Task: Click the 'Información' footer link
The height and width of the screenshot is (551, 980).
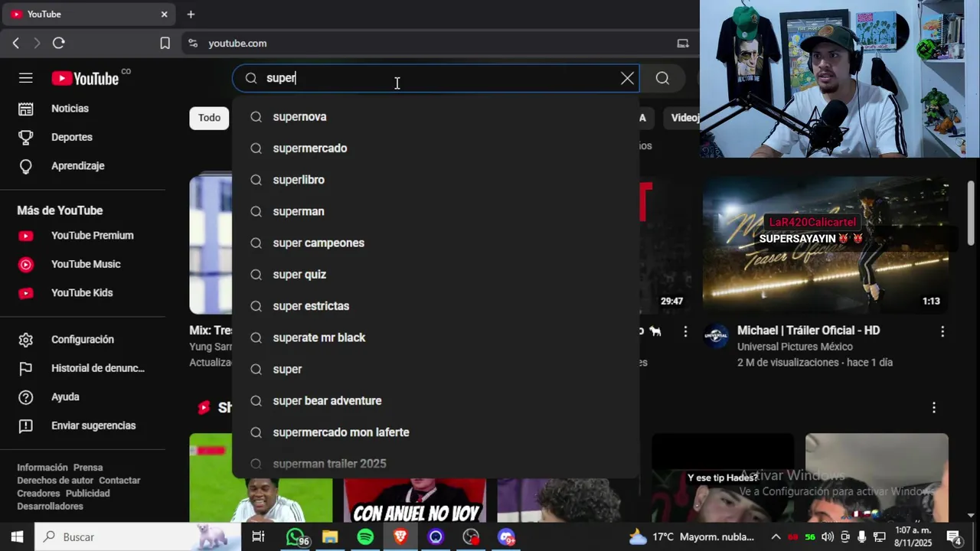Action: tap(43, 468)
